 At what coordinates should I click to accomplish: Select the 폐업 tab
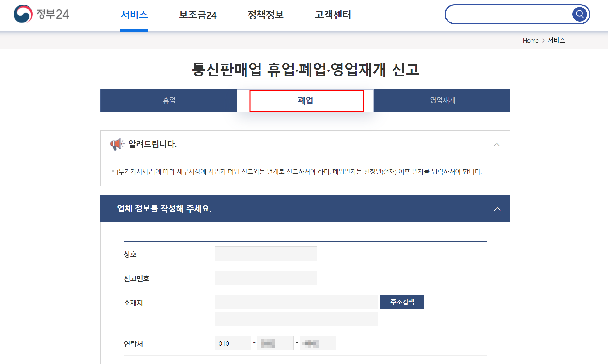pyautogui.click(x=305, y=101)
